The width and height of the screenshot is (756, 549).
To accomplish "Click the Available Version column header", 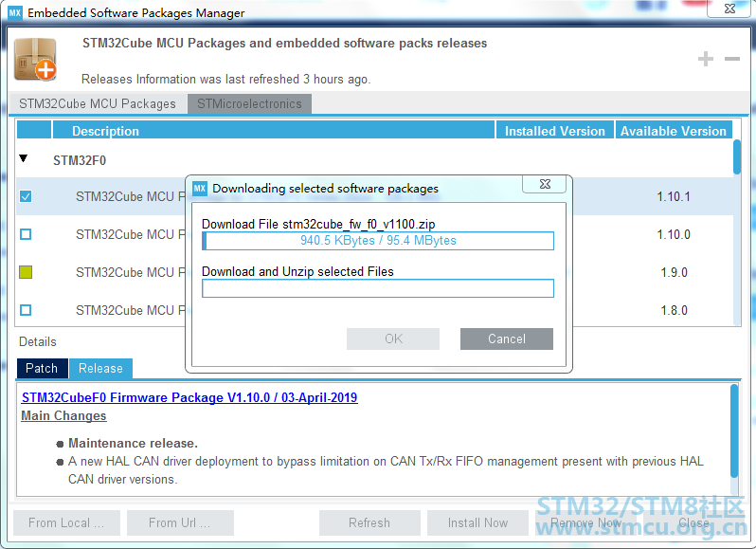I will (x=674, y=131).
